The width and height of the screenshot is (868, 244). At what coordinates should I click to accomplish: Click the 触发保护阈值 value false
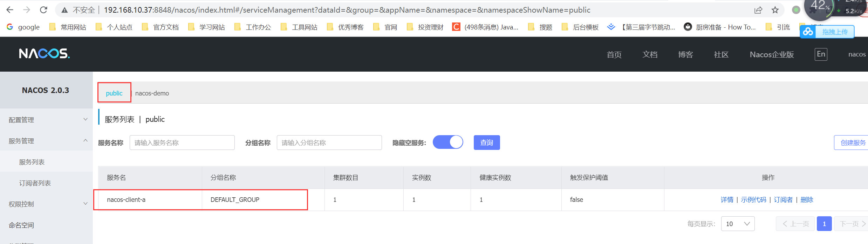click(x=576, y=199)
